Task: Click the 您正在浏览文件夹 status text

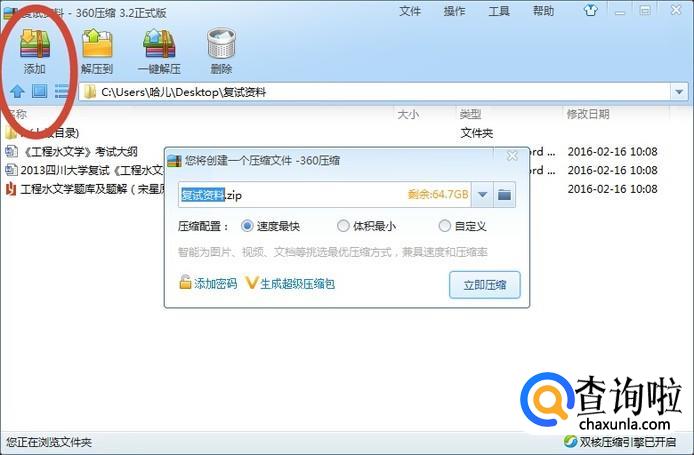Action: point(49,442)
